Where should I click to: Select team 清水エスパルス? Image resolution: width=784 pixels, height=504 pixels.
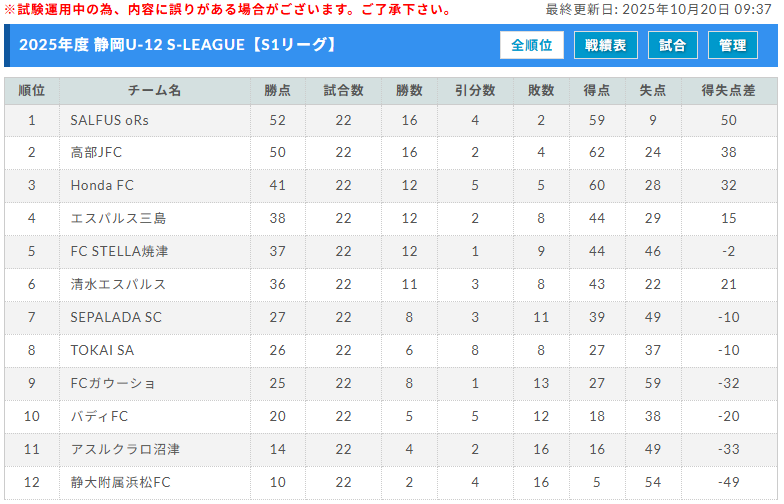(x=118, y=284)
